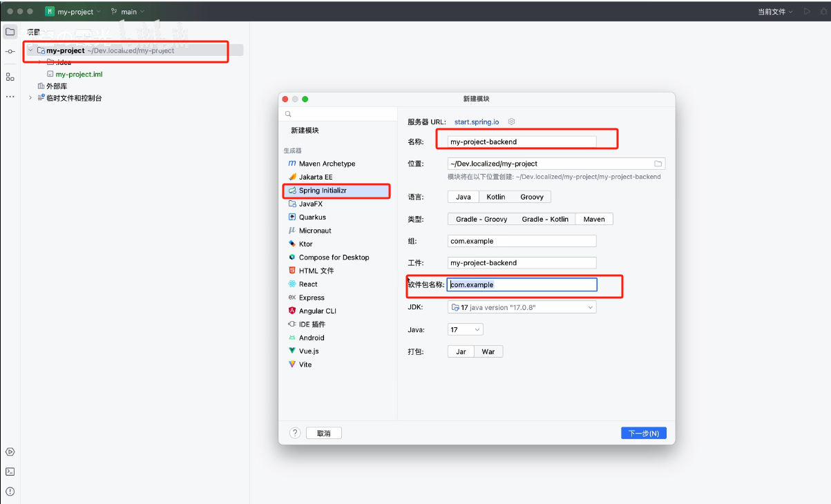
Task: Select Gradle - Groovy build type
Action: (481, 219)
